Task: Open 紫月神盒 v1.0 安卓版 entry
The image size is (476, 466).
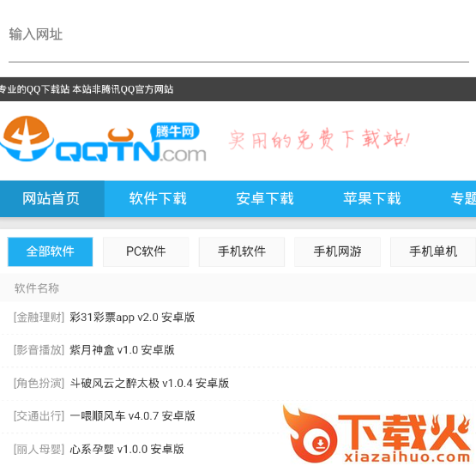Action: click(x=122, y=350)
